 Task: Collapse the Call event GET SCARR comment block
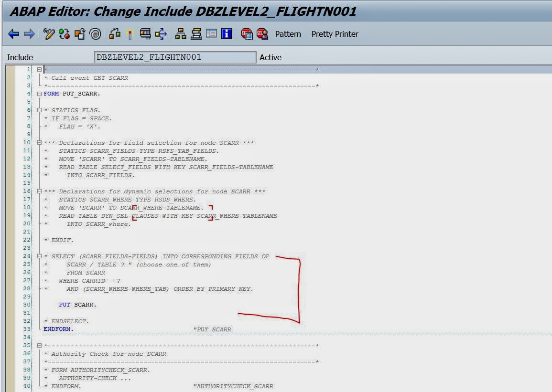pyautogui.click(x=39, y=69)
